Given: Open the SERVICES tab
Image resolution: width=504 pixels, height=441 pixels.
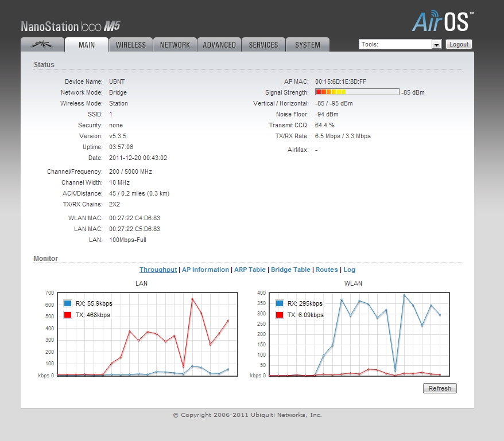Looking at the screenshot, I should pos(263,45).
